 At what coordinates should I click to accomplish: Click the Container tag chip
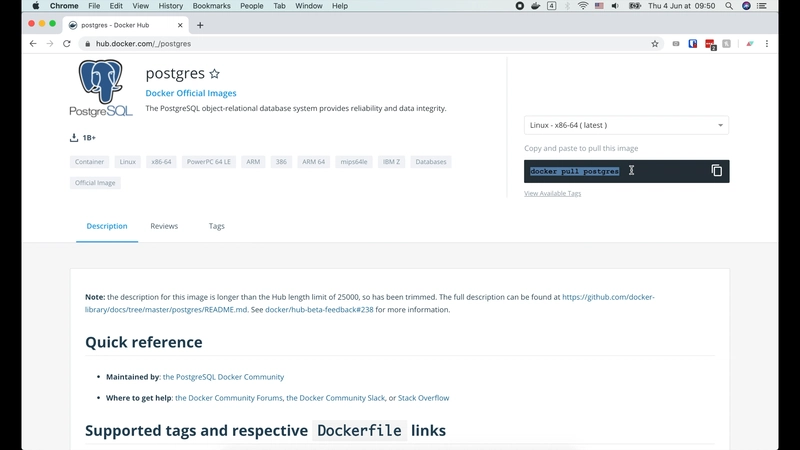(x=89, y=162)
